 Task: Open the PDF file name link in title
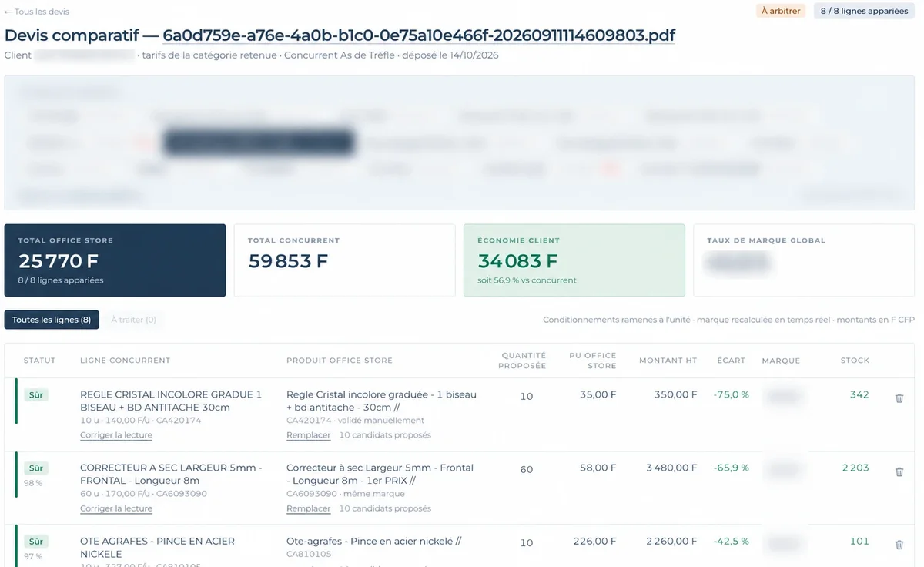pos(419,35)
